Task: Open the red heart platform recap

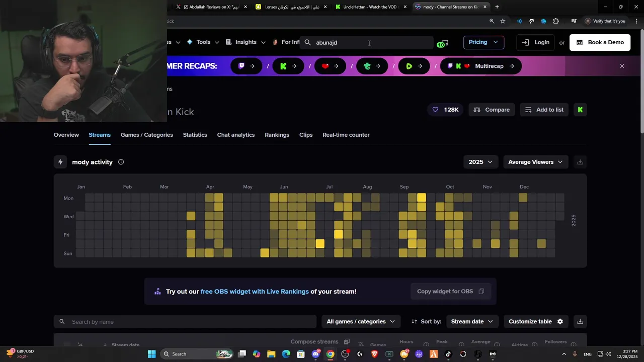Action: (330, 66)
